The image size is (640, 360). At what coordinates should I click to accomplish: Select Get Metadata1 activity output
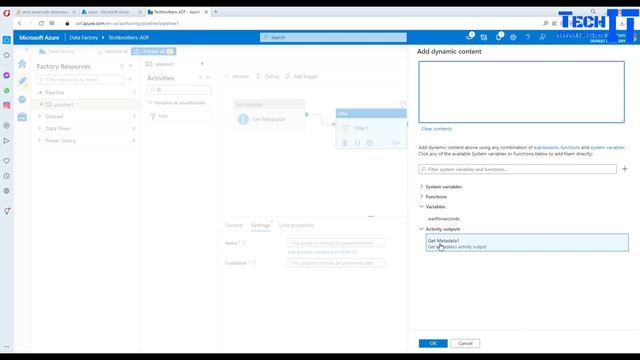pyautogui.click(x=527, y=243)
